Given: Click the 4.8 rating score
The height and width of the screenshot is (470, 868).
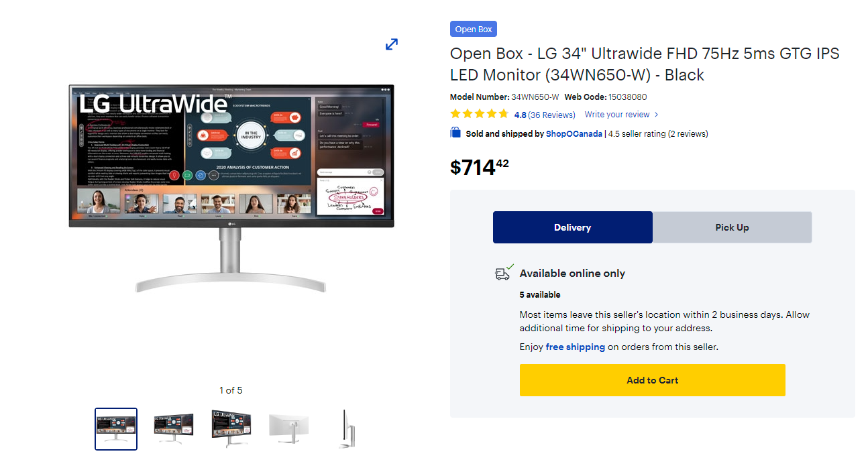Looking at the screenshot, I should (520, 115).
